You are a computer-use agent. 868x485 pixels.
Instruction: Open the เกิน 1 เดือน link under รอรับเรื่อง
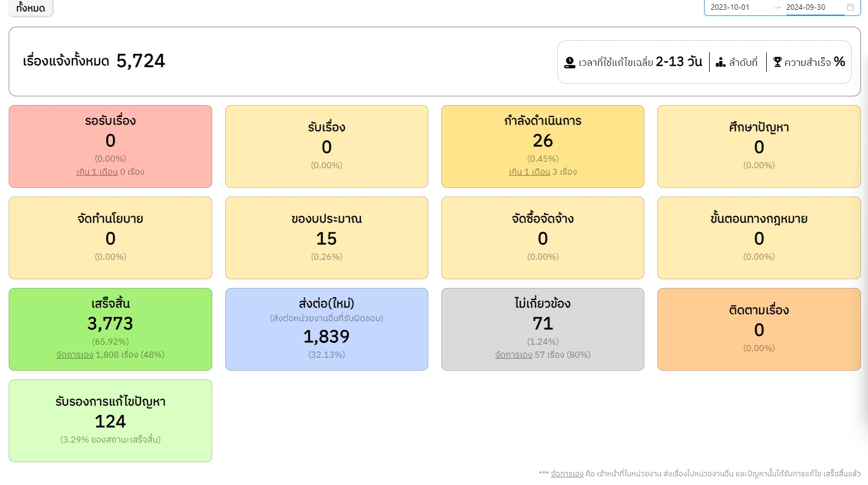click(x=97, y=172)
